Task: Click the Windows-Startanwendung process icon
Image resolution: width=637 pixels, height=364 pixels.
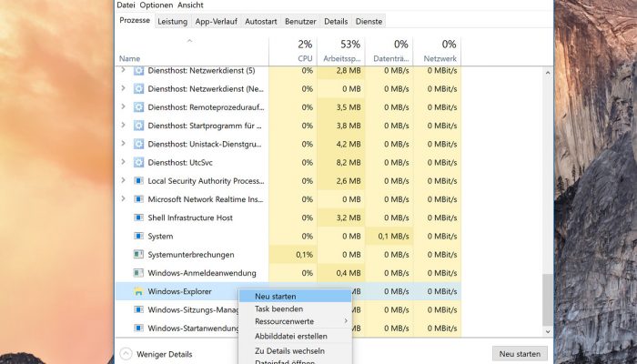Action: (138, 328)
